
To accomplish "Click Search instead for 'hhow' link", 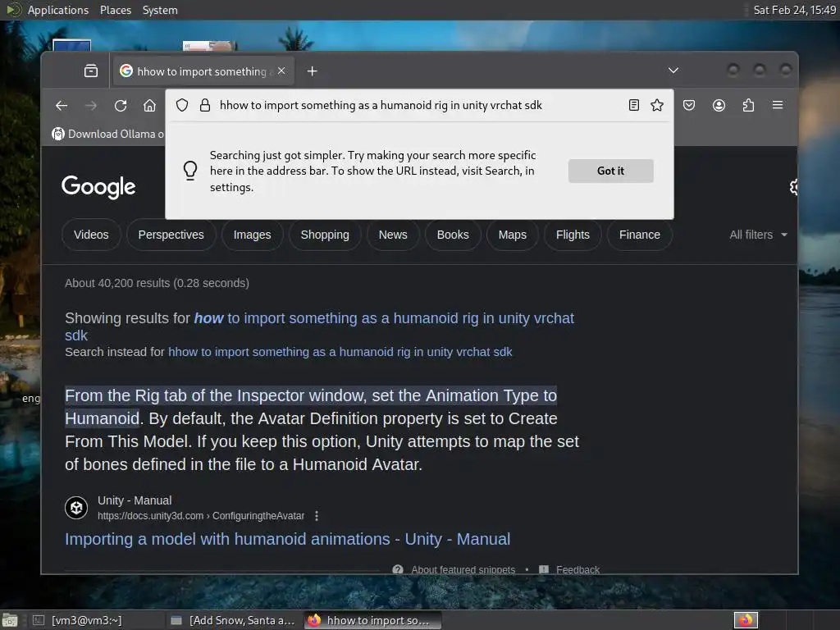I will tap(340, 352).
